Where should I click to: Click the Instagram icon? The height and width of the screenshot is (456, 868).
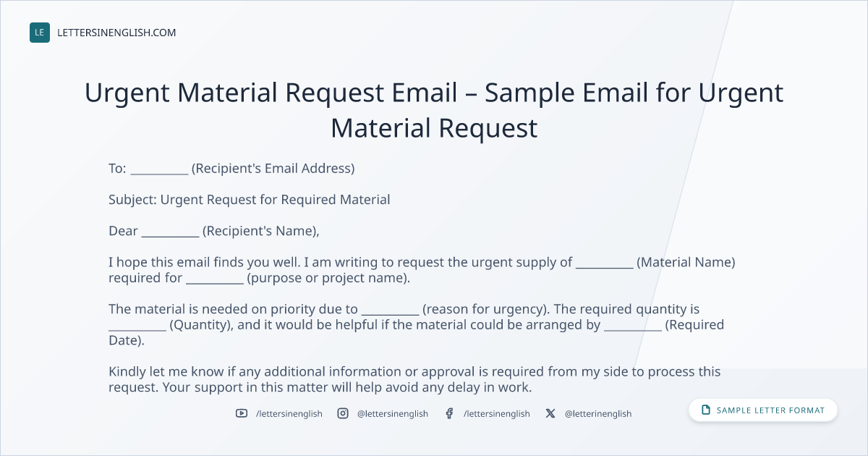[343, 413]
